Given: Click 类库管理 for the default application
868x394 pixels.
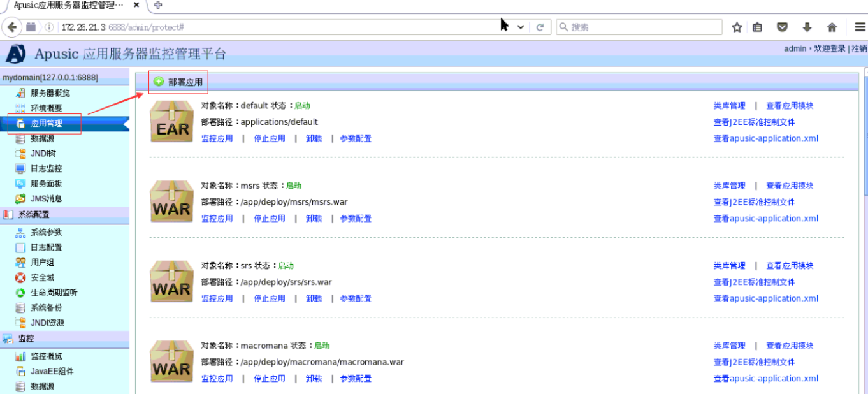Looking at the screenshot, I should click(730, 106).
